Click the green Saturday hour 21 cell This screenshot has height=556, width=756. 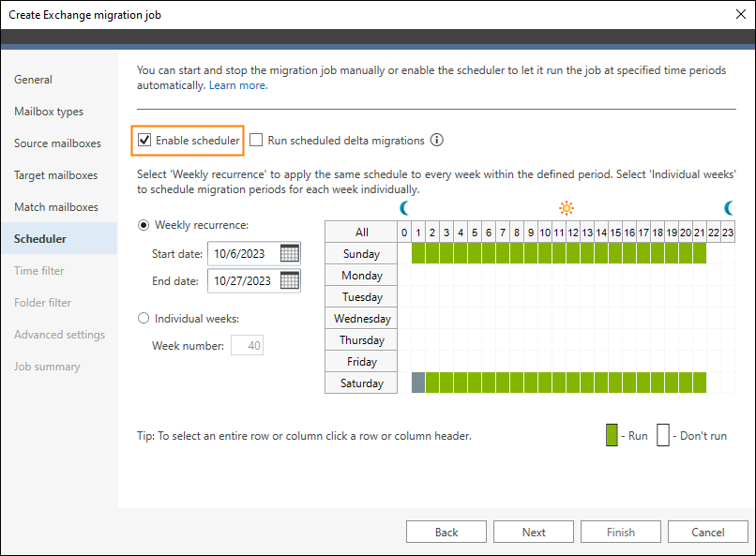700,383
